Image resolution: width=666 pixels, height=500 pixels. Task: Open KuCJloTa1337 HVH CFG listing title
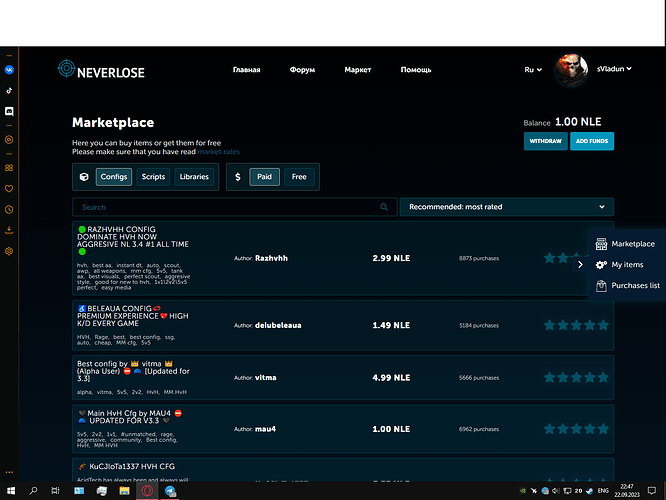(x=126, y=466)
